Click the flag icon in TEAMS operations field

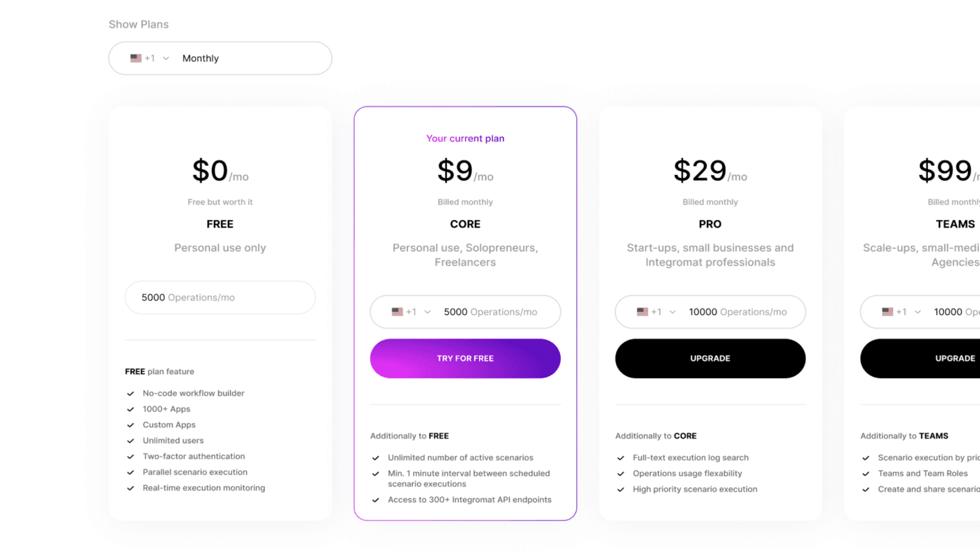pos(887,312)
